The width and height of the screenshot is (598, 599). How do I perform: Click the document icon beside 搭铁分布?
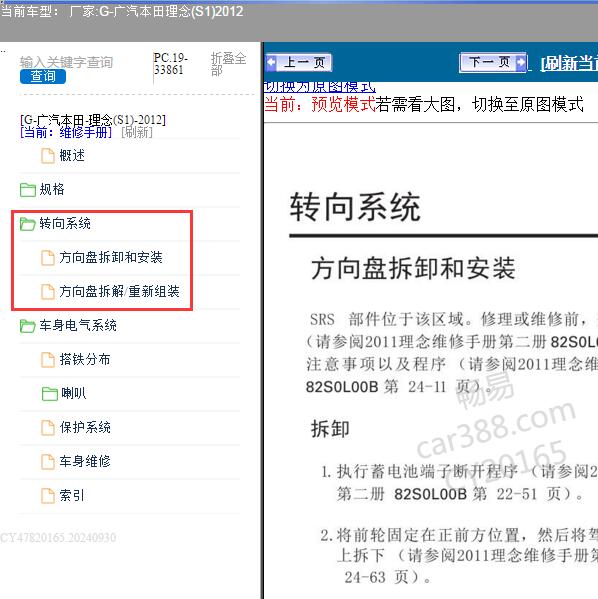pos(48,360)
